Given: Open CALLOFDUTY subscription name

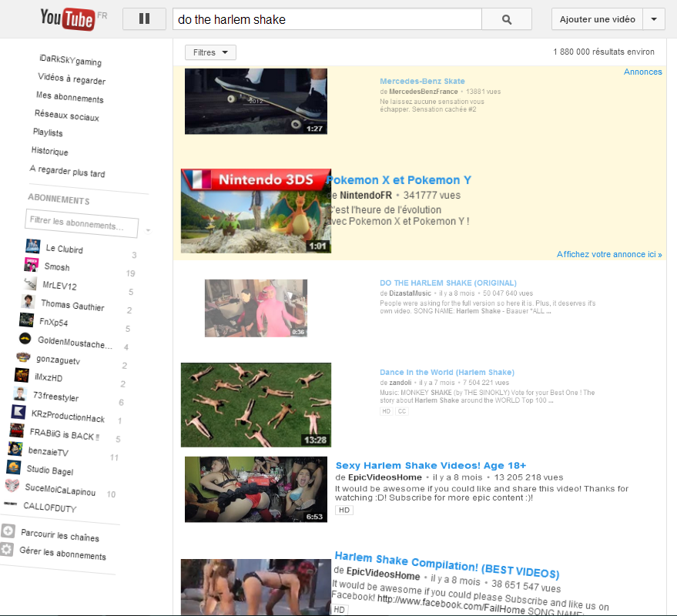Looking at the screenshot, I should (50, 507).
